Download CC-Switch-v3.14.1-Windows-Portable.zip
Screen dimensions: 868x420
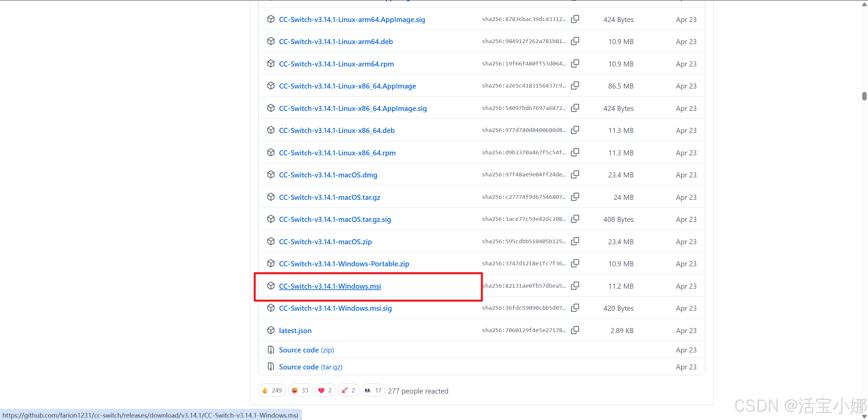coord(344,264)
